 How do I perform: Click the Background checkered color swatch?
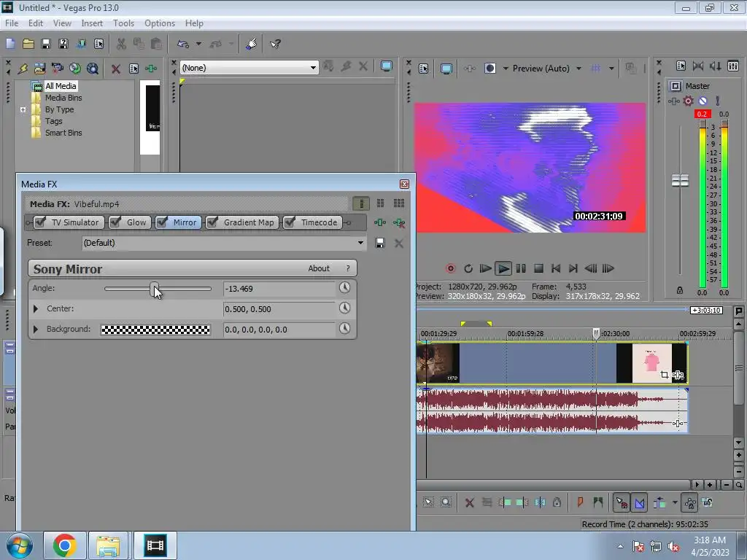[156, 330]
